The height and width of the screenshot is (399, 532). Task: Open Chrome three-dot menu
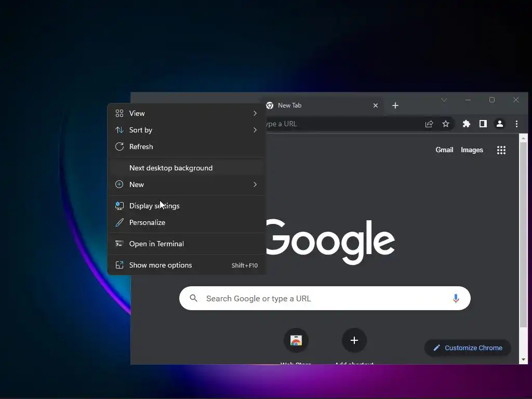(x=517, y=124)
